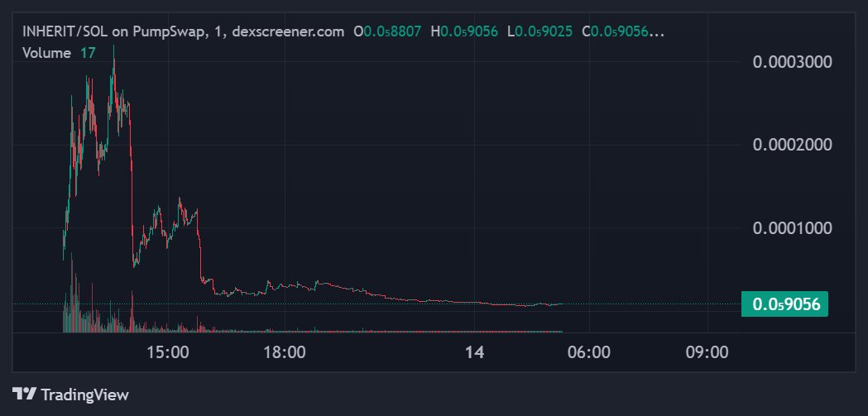This screenshot has width=868, height=416.
Task: Click the Open value O0.0₅8807
Action: [387, 31]
